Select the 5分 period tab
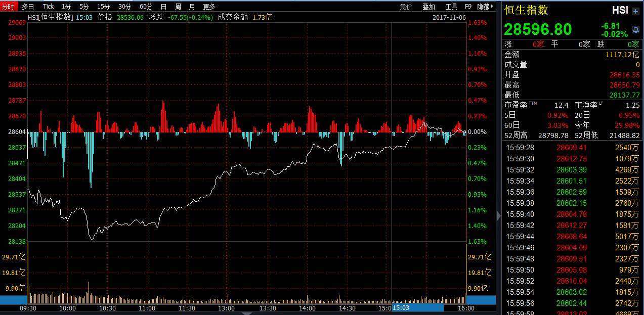Image resolution: width=644 pixels, height=315 pixels. point(83,7)
